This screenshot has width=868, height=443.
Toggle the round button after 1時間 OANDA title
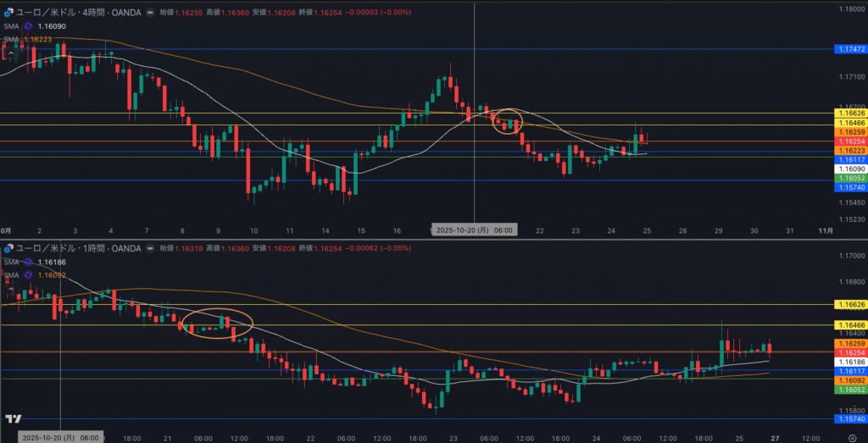pos(150,248)
